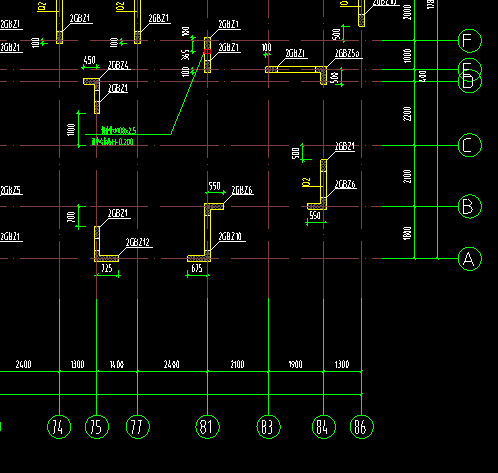Select the L-shaped wall tagged 2GBZ12
Screen dimensions: 498x473
pos(106,244)
